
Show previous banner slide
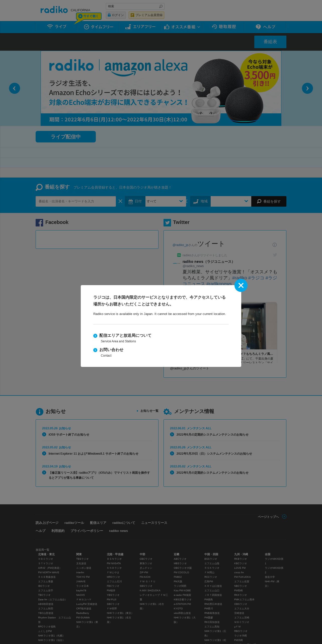15,88
